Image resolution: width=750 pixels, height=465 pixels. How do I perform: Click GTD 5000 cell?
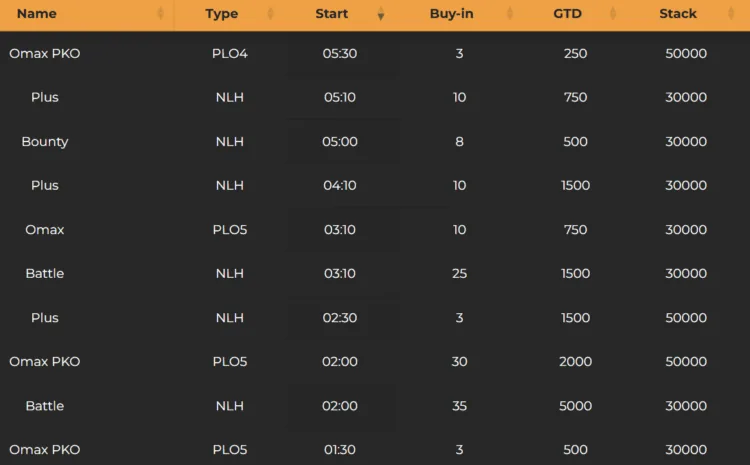(575, 406)
